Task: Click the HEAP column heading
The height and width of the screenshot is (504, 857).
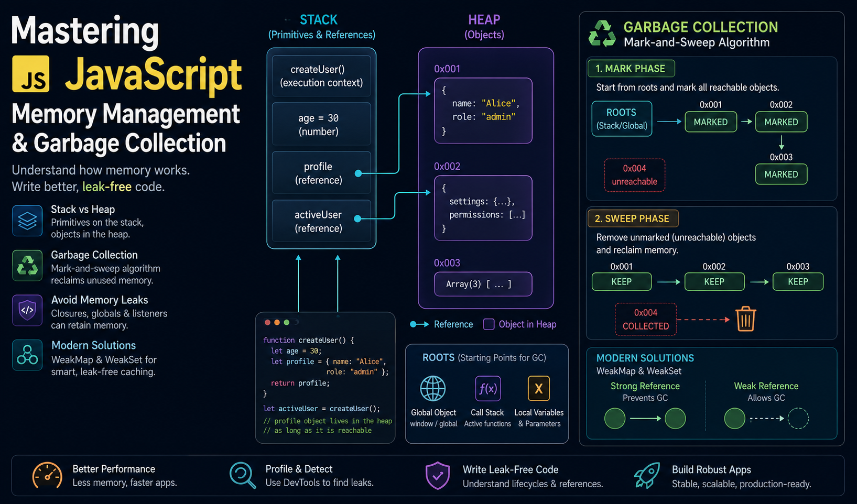Action: pyautogui.click(x=484, y=20)
